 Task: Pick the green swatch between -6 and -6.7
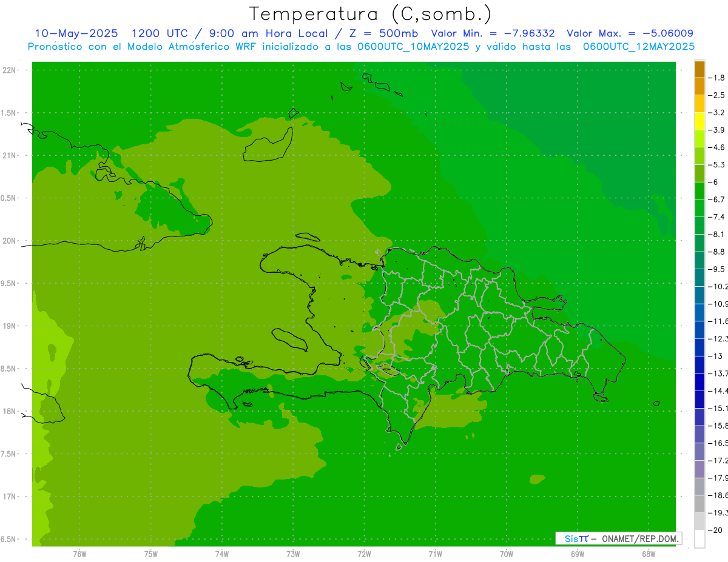(x=699, y=191)
